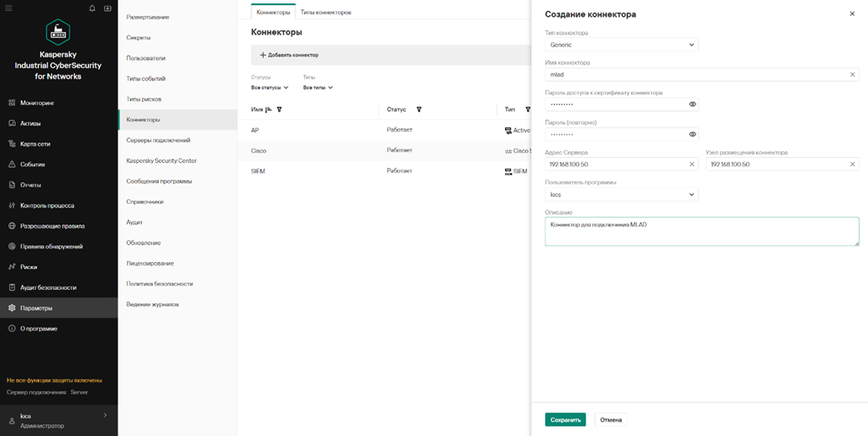Viewport: 868px width, 436px height.
Task: Reveal the repeated password via the eye icon
Action: point(692,134)
